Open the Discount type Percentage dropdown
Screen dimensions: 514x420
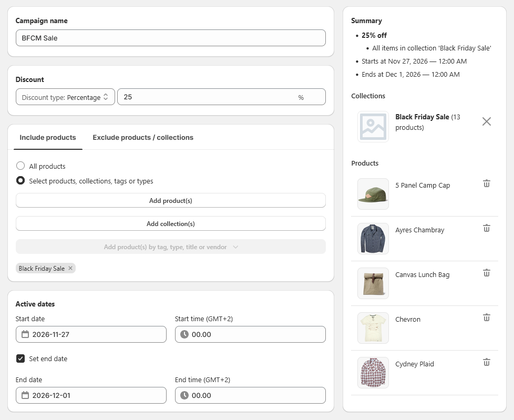click(x=65, y=97)
